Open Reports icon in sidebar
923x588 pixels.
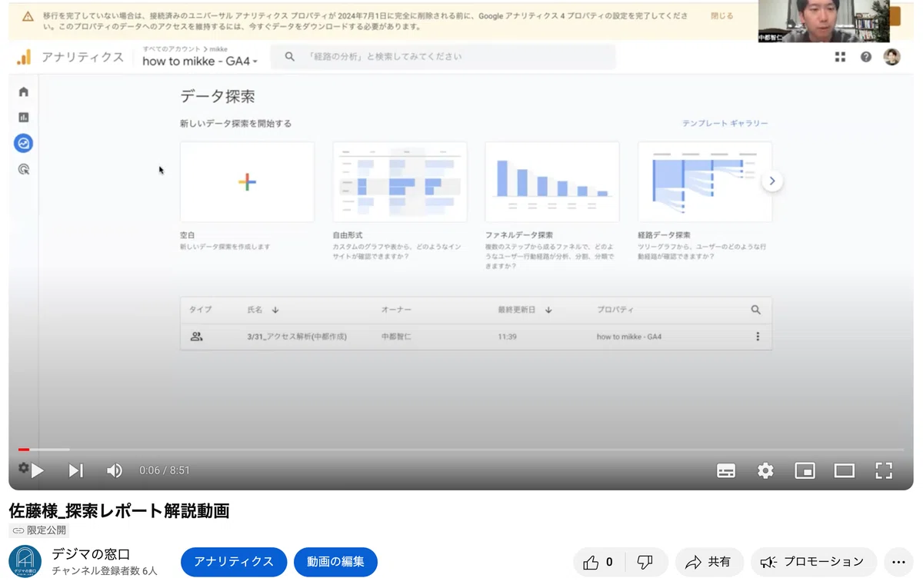click(x=24, y=118)
